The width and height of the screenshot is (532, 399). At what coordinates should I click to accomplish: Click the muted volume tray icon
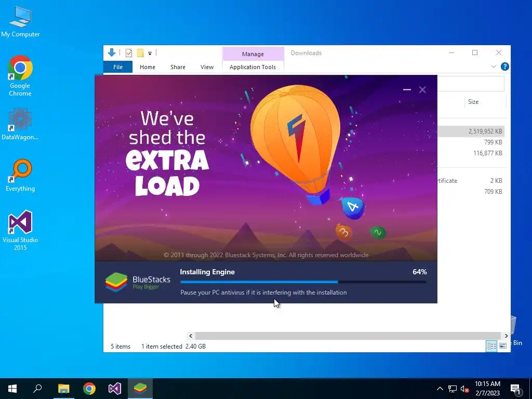(464, 389)
